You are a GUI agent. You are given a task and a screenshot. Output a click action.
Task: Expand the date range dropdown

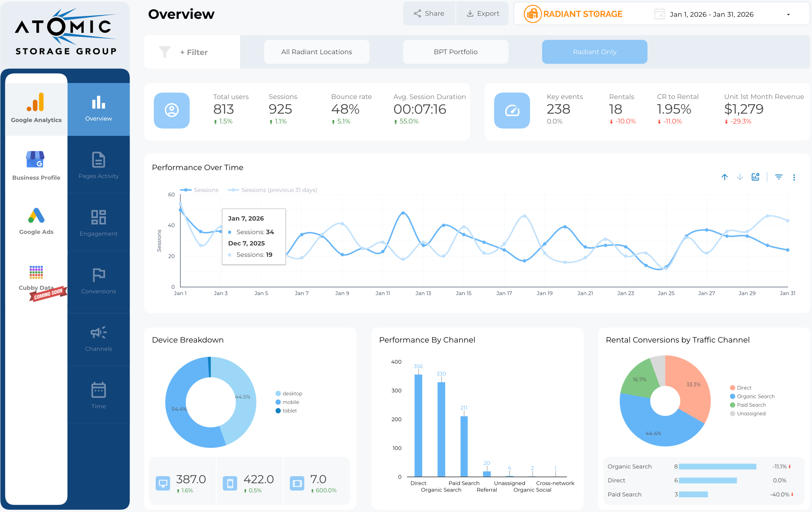[788, 14]
